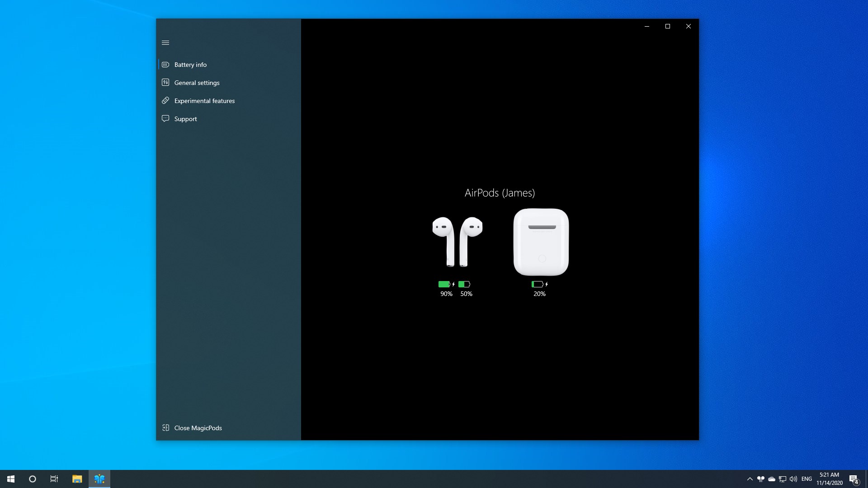
Task: Select the Battery info battery icon
Action: [x=165, y=64]
